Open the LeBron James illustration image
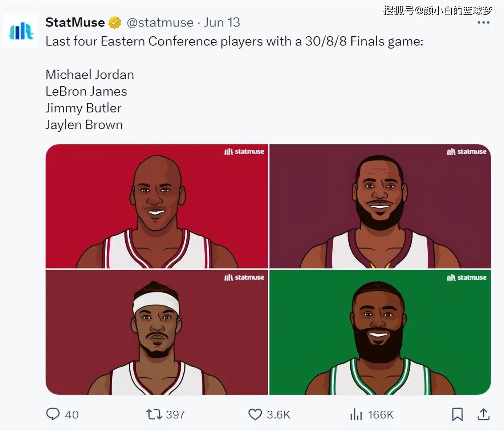The height and width of the screenshot is (431, 504). (x=380, y=206)
